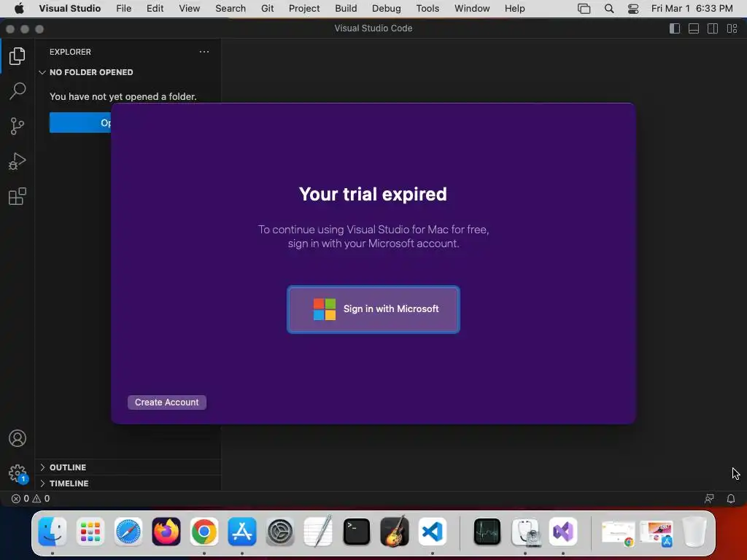The height and width of the screenshot is (560, 747).
Task: Click the blue Open Folder button
Action: coord(80,122)
